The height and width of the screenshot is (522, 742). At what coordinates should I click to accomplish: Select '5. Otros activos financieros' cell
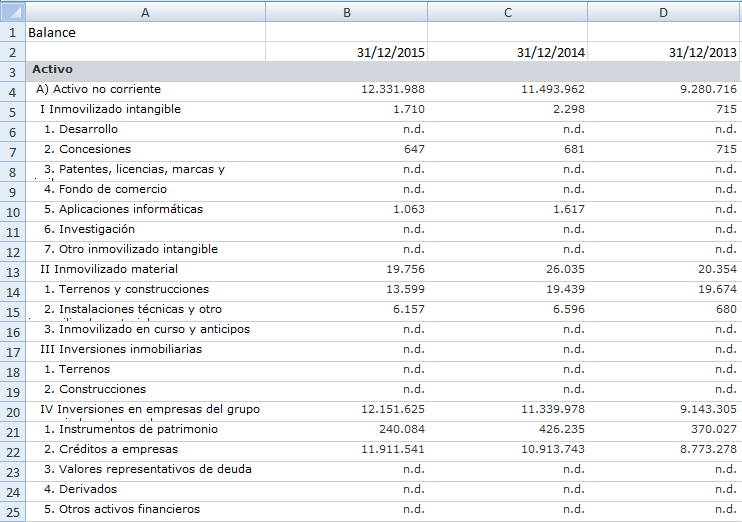pos(145,511)
